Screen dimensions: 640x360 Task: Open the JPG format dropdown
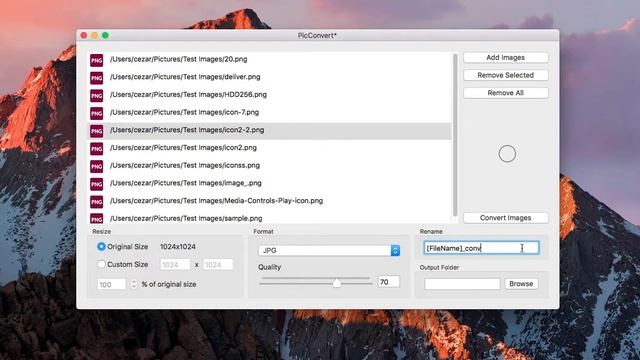click(329, 250)
